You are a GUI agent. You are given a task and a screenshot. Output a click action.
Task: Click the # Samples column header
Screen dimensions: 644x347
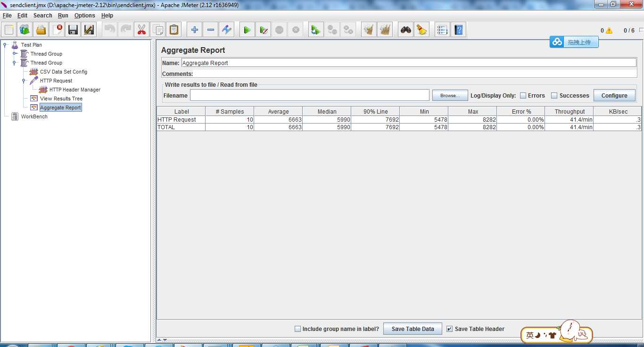(230, 112)
